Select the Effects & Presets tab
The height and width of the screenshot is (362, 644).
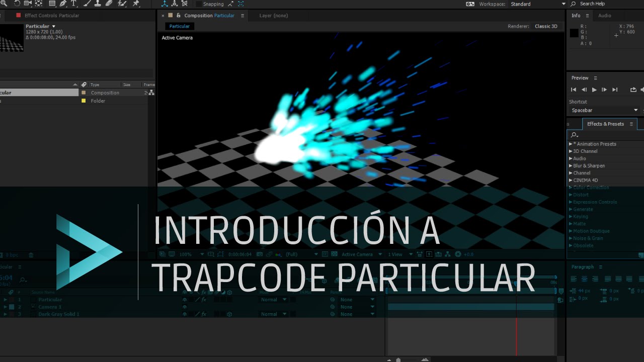tap(605, 124)
